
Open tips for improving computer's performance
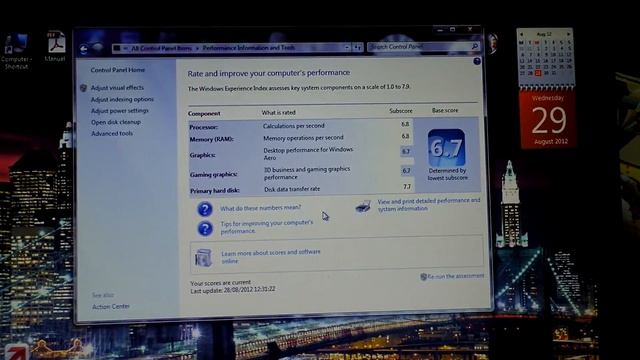click(x=267, y=227)
